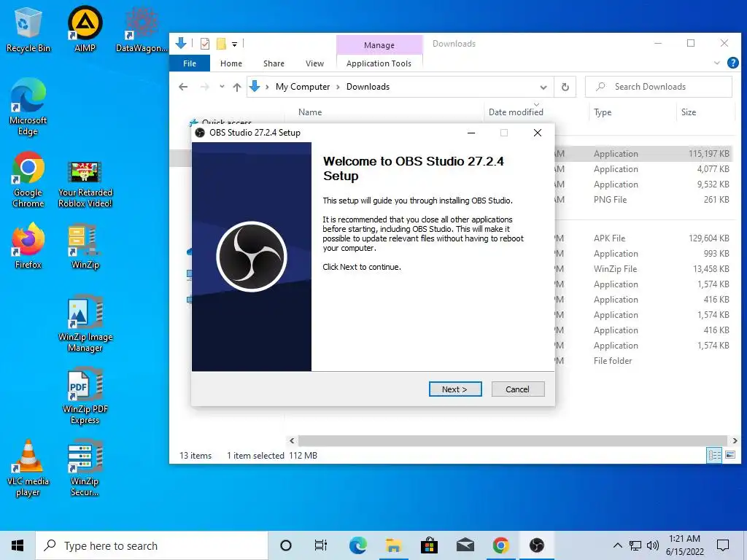
Task: Select the APK File row
Action: (643, 238)
